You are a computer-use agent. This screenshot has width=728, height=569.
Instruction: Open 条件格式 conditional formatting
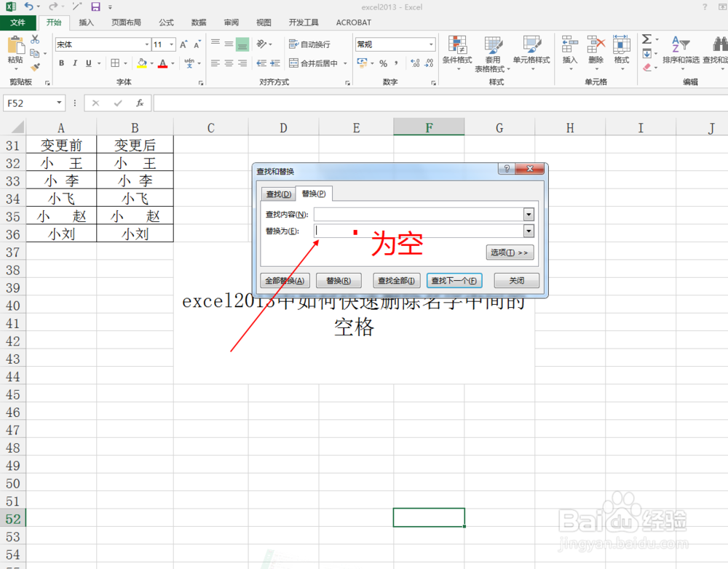tap(457, 53)
